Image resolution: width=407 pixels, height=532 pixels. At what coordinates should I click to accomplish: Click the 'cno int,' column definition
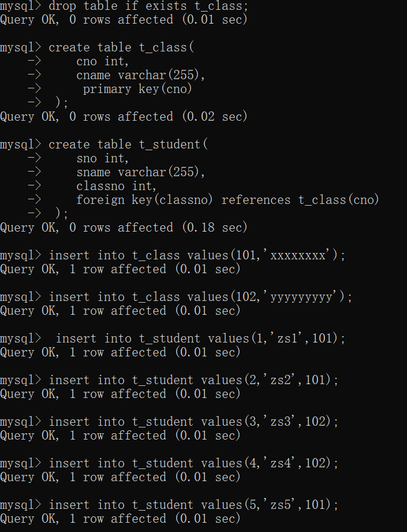[103, 61]
